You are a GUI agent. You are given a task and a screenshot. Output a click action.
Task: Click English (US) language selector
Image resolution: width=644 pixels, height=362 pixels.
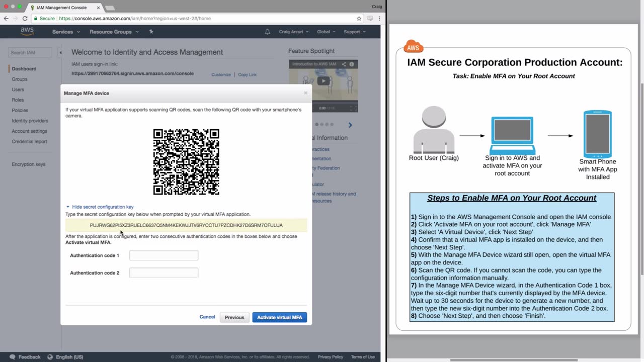pos(69,357)
